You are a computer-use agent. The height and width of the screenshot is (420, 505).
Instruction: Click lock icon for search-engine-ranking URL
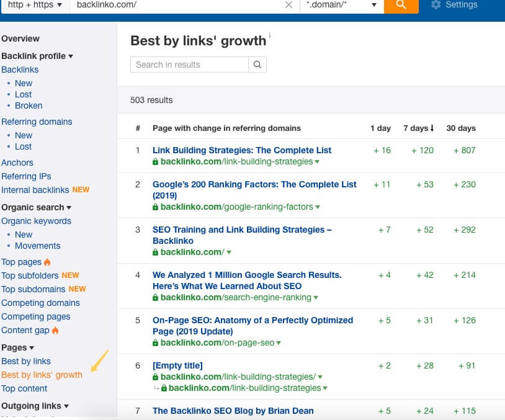pos(155,297)
